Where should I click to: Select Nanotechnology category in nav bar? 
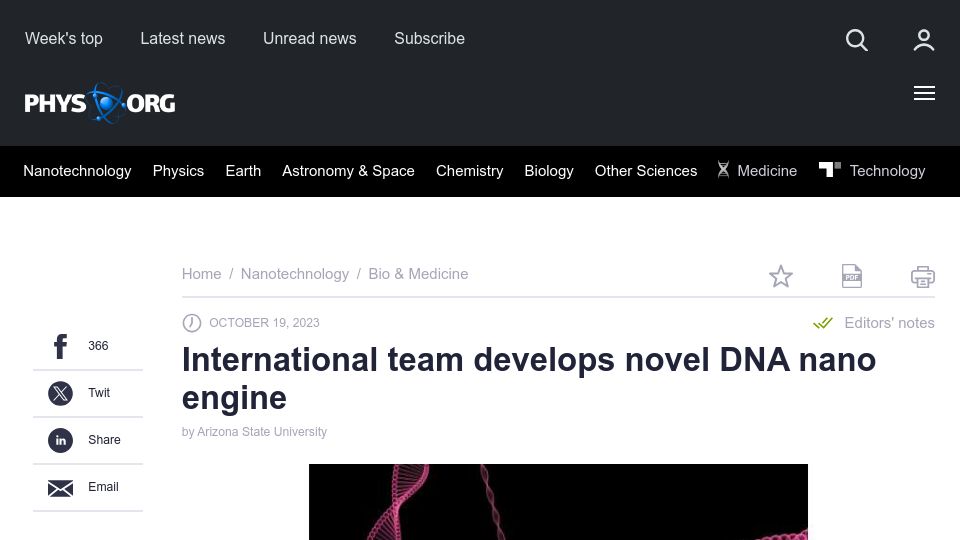point(77,171)
